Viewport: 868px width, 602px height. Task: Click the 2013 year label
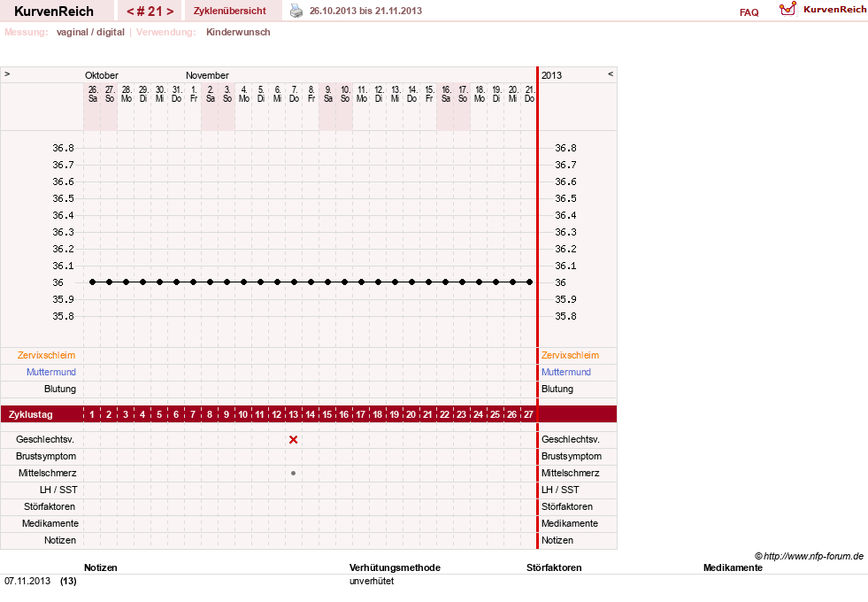pos(551,75)
